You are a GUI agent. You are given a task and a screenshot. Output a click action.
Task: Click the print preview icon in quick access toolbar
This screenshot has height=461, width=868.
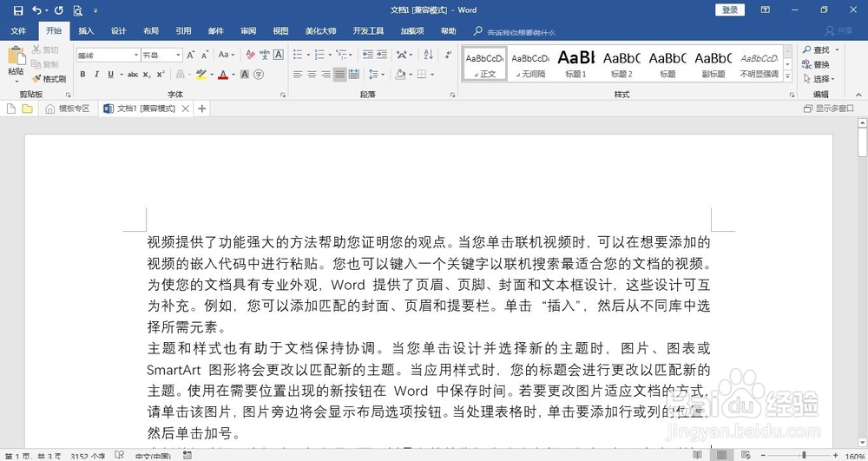[77, 10]
